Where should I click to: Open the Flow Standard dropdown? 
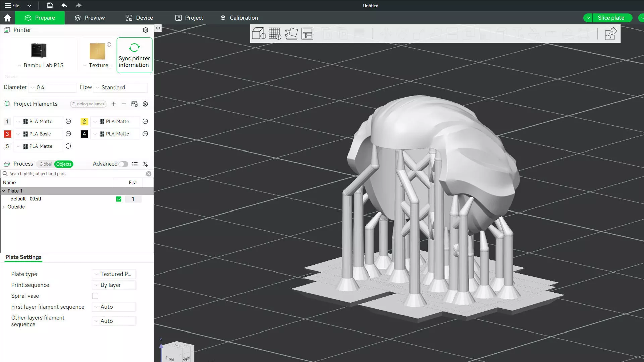point(120,87)
